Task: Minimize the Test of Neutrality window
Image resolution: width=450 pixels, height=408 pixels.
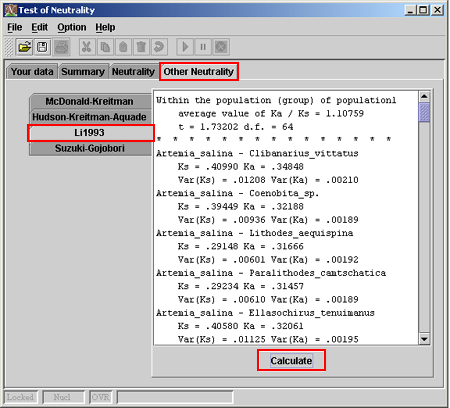Action: (x=411, y=10)
